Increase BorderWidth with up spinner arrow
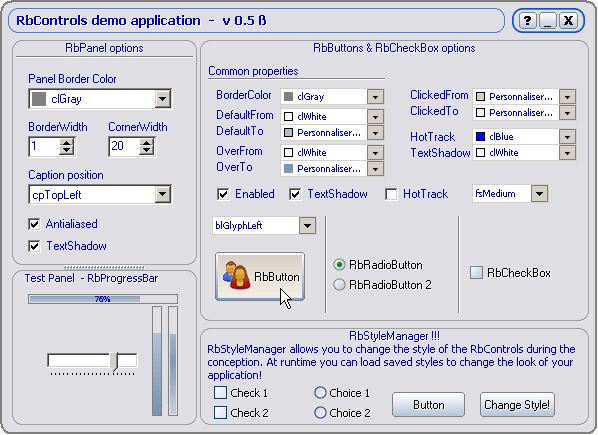The image size is (598, 435). [x=67, y=143]
